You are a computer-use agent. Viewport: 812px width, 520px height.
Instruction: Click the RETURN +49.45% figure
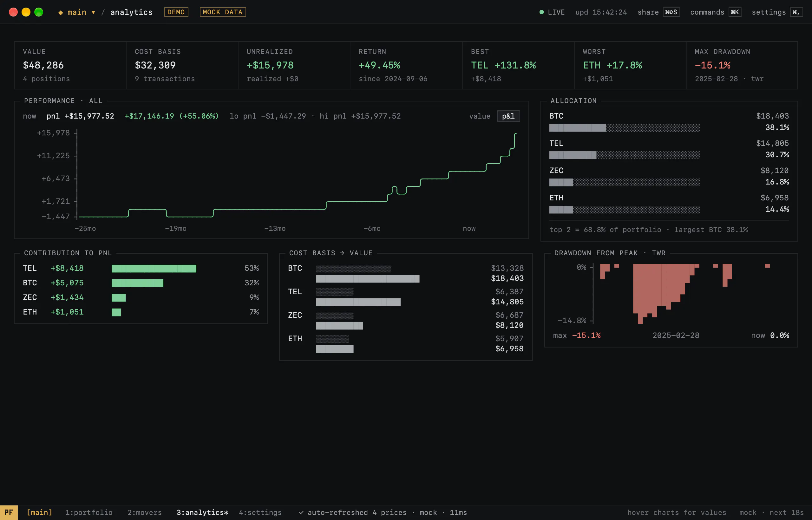pyautogui.click(x=379, y=65)
